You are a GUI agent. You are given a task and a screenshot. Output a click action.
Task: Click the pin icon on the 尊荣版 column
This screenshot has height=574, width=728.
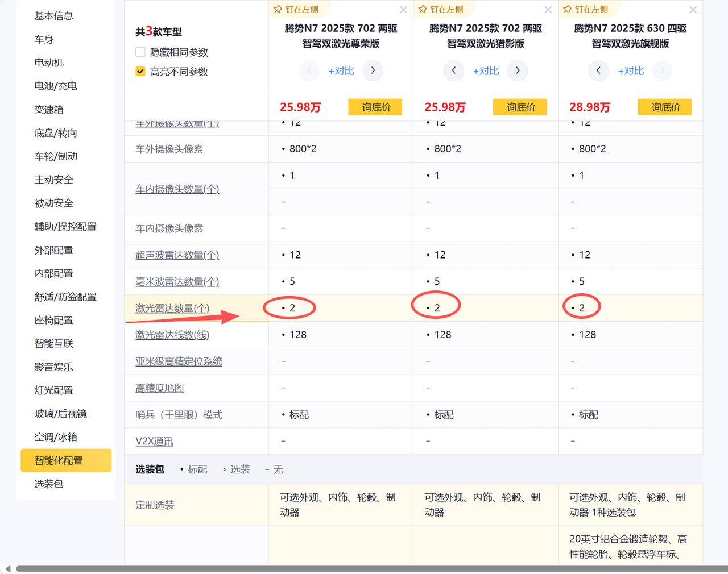[278, 9]
